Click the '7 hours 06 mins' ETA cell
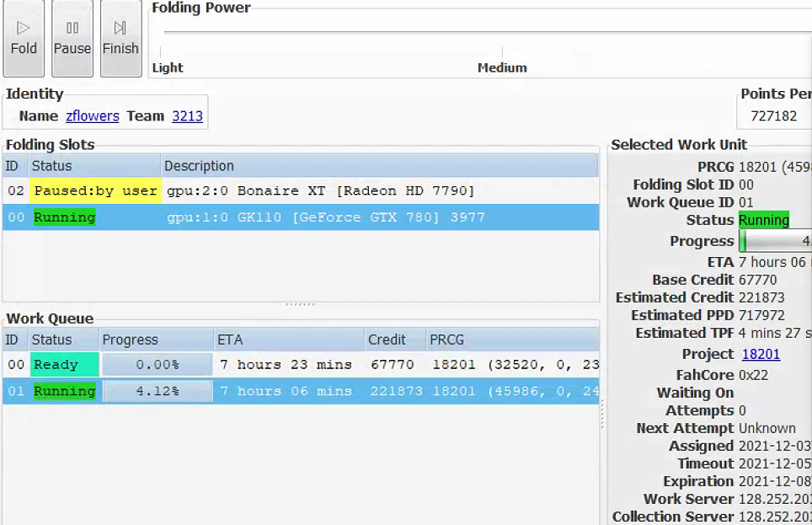This screenshot has height=525, width=812. pyautogui.click(x=286, y=391)
